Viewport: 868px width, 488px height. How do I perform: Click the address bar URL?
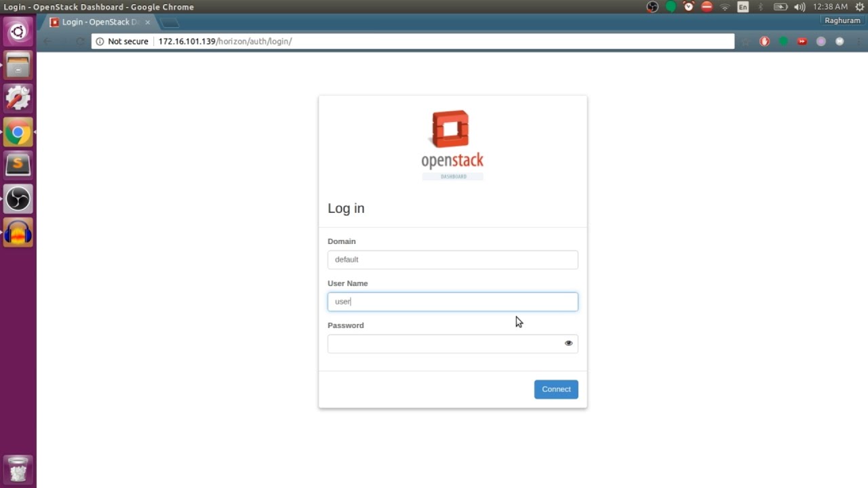225,41
